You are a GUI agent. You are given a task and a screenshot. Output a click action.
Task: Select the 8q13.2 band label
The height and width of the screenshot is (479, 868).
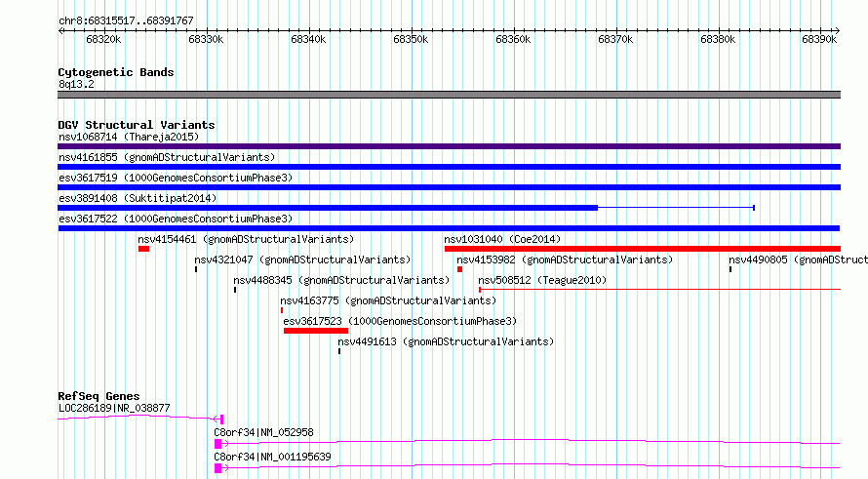click(x=76, y=84)
